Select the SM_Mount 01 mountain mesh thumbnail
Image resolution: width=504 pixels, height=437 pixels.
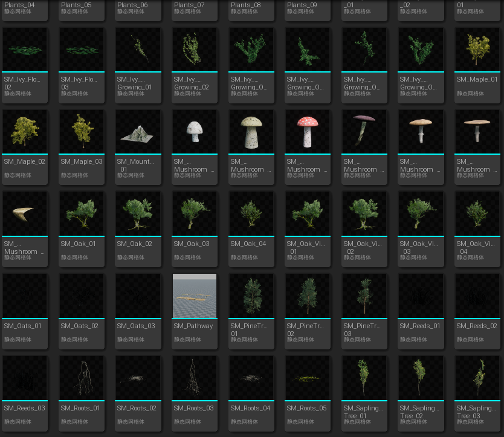pos(138,132)
